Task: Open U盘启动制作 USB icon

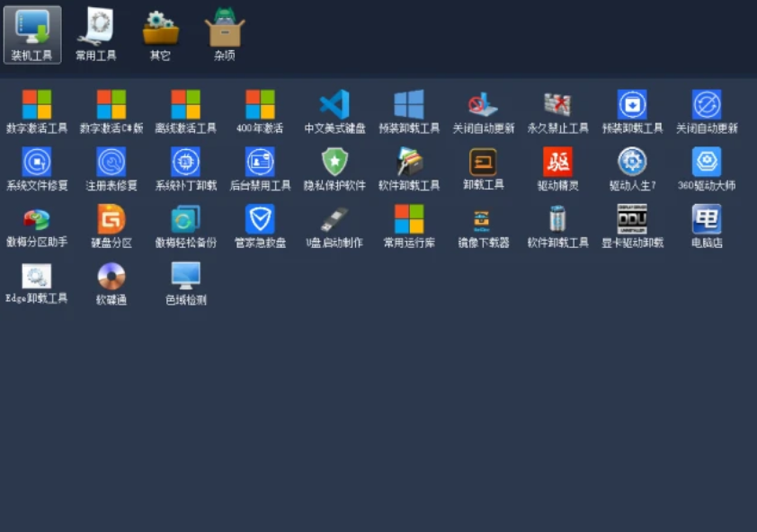Action: point(334,226)
